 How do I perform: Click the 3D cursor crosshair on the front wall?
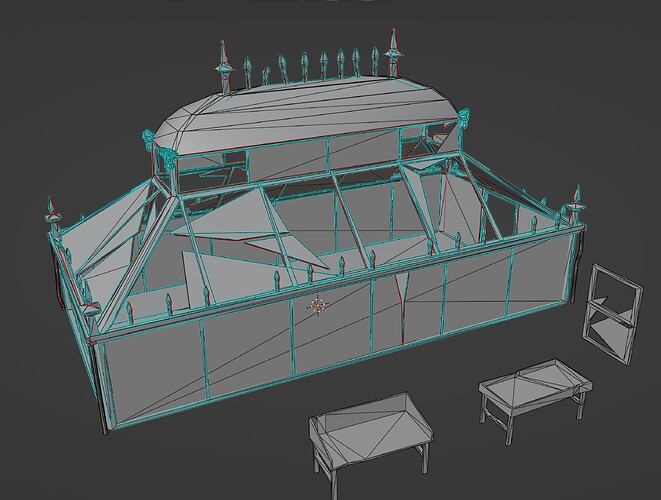pyautogui.click(x=318, y=306)
